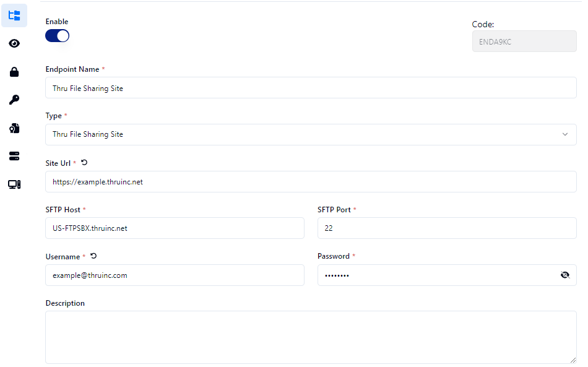
Task: Click the Site Url input field
Action: pyautogui.click(x=311, y=182)
